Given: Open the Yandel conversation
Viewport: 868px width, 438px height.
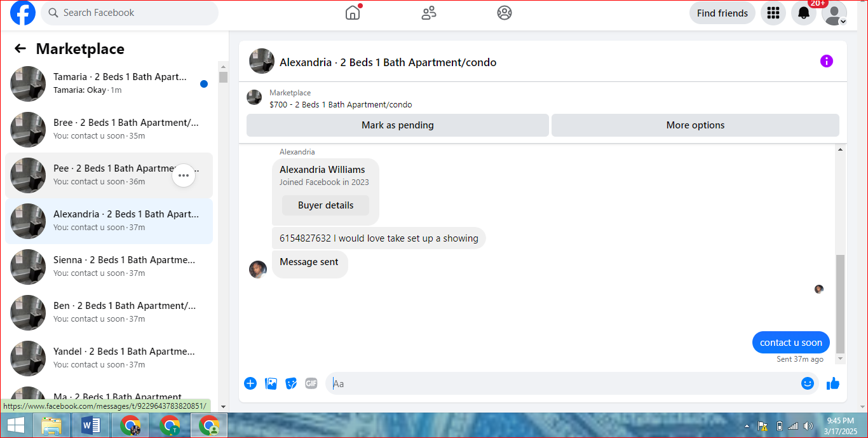Looking at the screenshot, I should coord(109,359).
